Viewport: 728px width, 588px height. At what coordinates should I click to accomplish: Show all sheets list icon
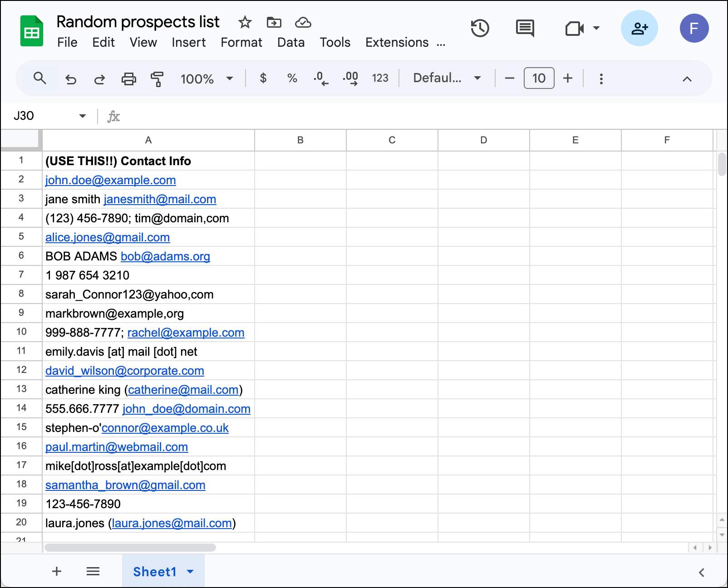(93, 571)
